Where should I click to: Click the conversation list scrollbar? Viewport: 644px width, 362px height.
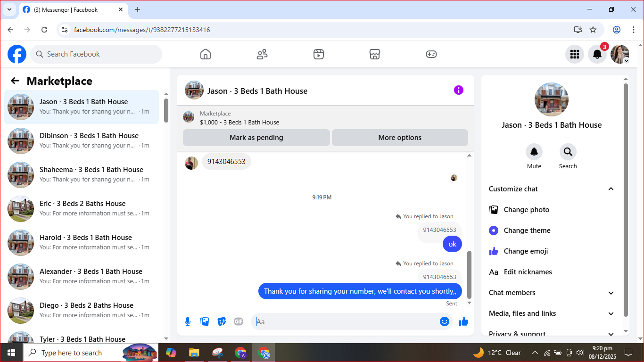tap(166, 110)
